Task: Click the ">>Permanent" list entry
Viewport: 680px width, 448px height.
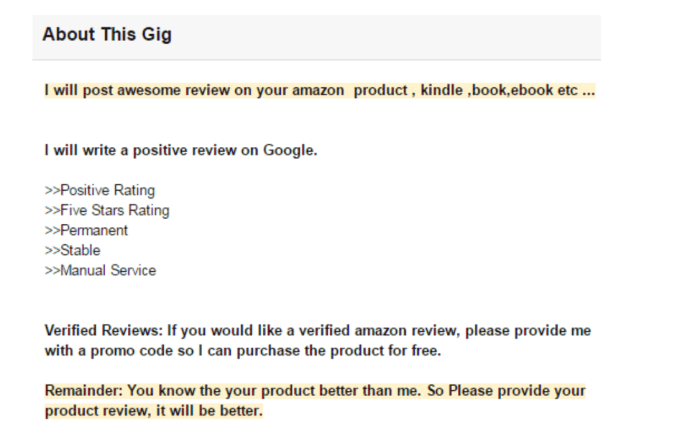Action: pos(86,230)
